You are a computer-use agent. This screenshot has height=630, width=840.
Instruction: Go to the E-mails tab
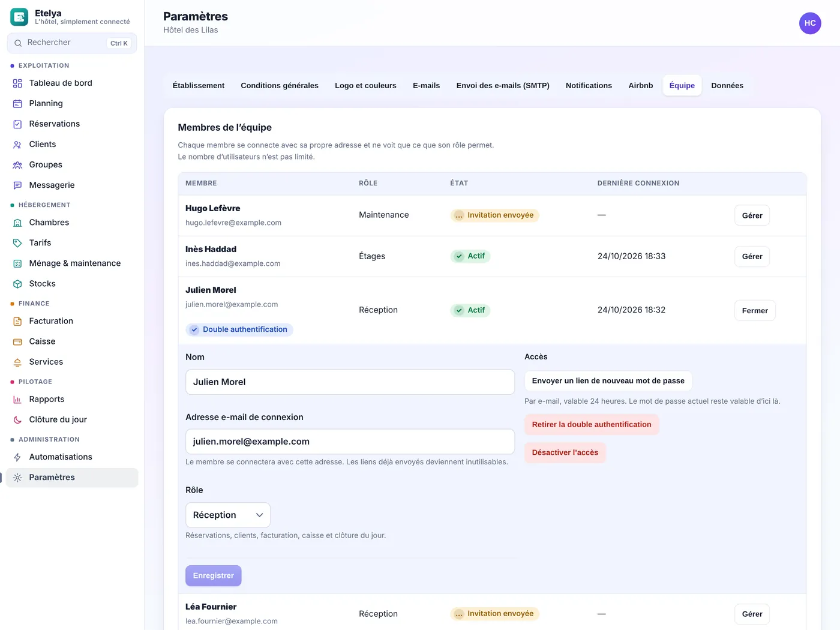click(x=426, y=86)
